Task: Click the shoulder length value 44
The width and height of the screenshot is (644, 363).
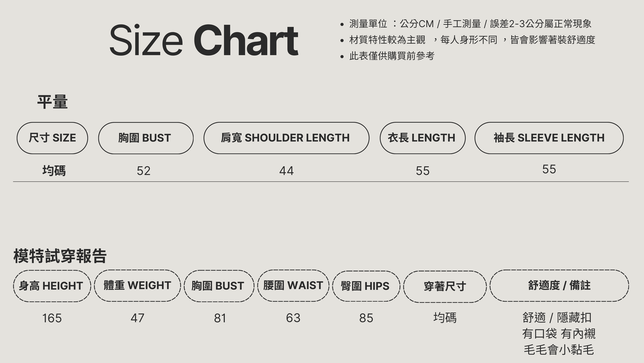Action: pyautogui.click(x=286, y=171)
